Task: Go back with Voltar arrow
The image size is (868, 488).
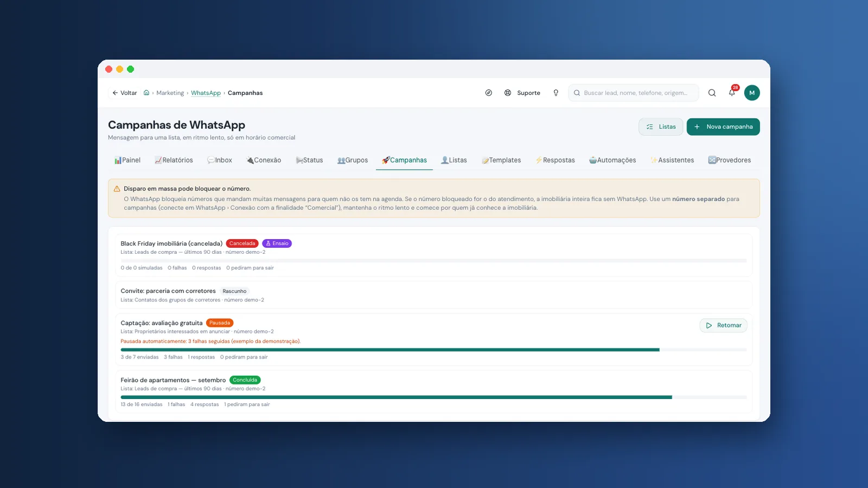Action: tap(125, 93)
